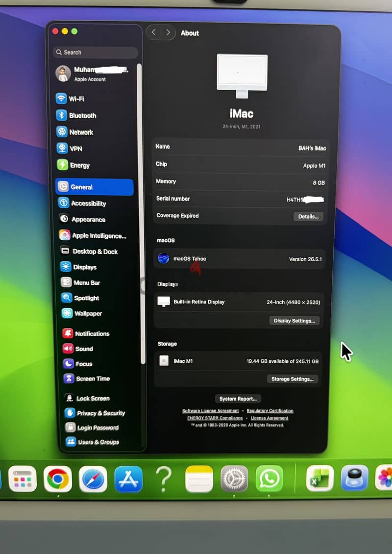Open Apple Intelligence settings
392x554 pixels.
tap(93, 235)
